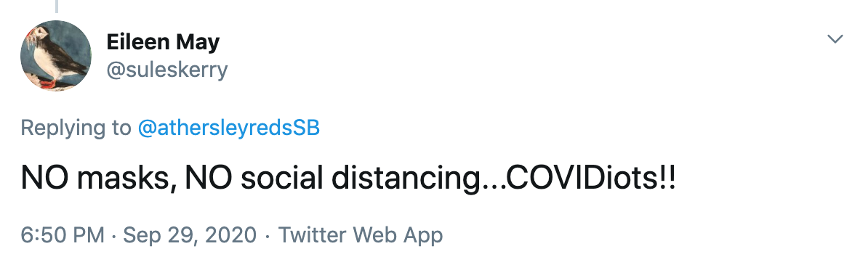Click the puffin profile avatar
The width and height of the screenshot is (868, 270).
pyautogui.click(x=56, y=56)
